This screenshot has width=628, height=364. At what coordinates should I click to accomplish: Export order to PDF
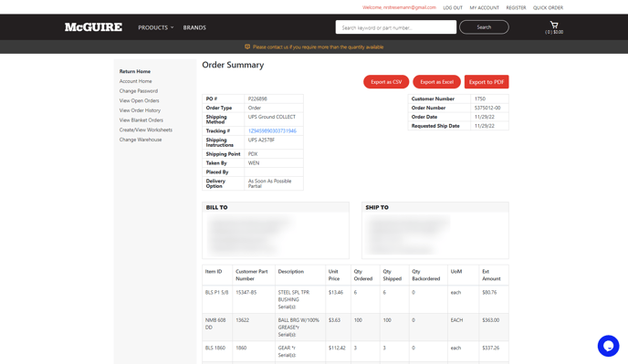(x=487, y=82)
